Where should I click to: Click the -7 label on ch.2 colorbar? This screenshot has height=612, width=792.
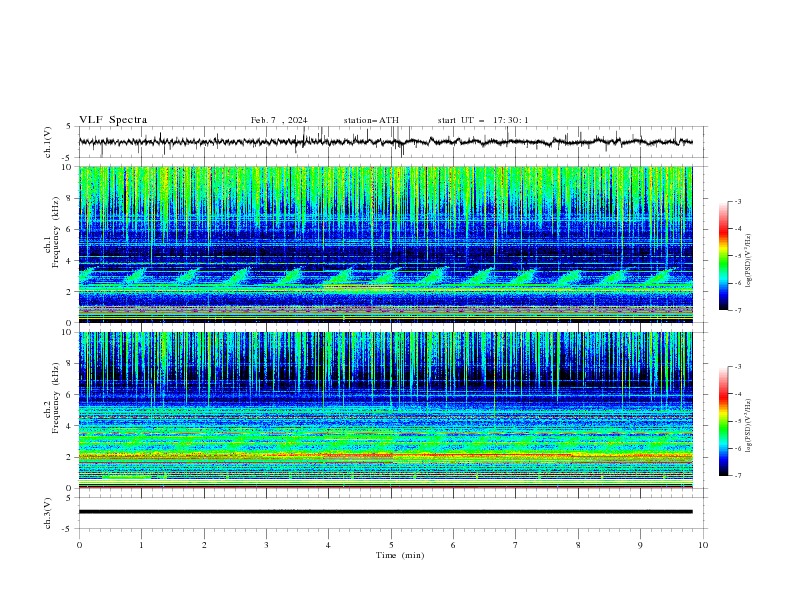tap(737, 475)
